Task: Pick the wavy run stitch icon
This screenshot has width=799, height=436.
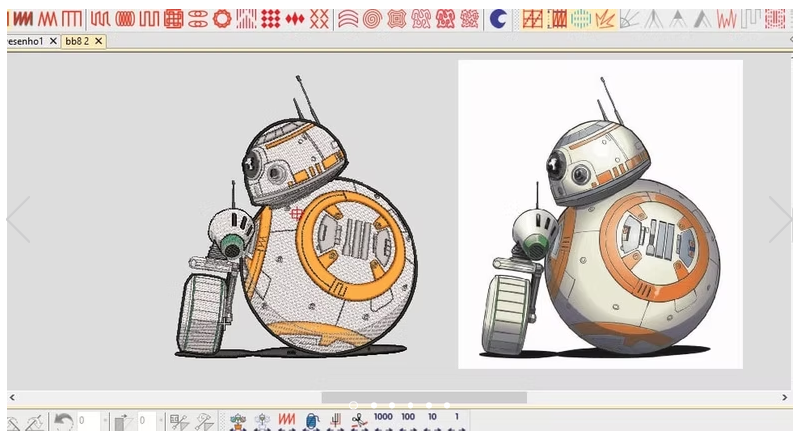Action: (x=100, y=19)
